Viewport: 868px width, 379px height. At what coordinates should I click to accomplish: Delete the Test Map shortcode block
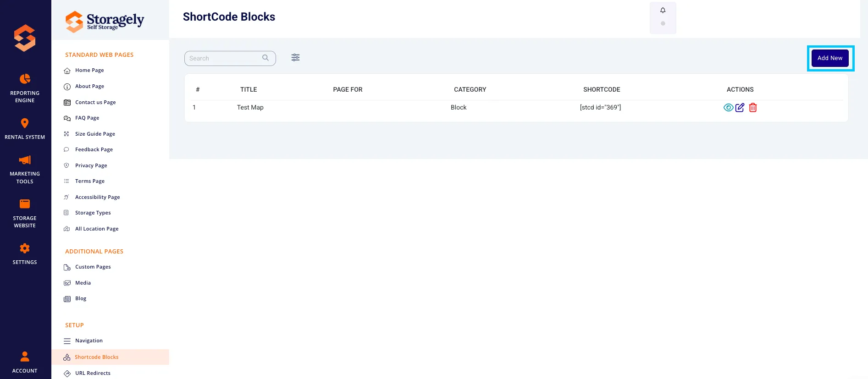752,108
